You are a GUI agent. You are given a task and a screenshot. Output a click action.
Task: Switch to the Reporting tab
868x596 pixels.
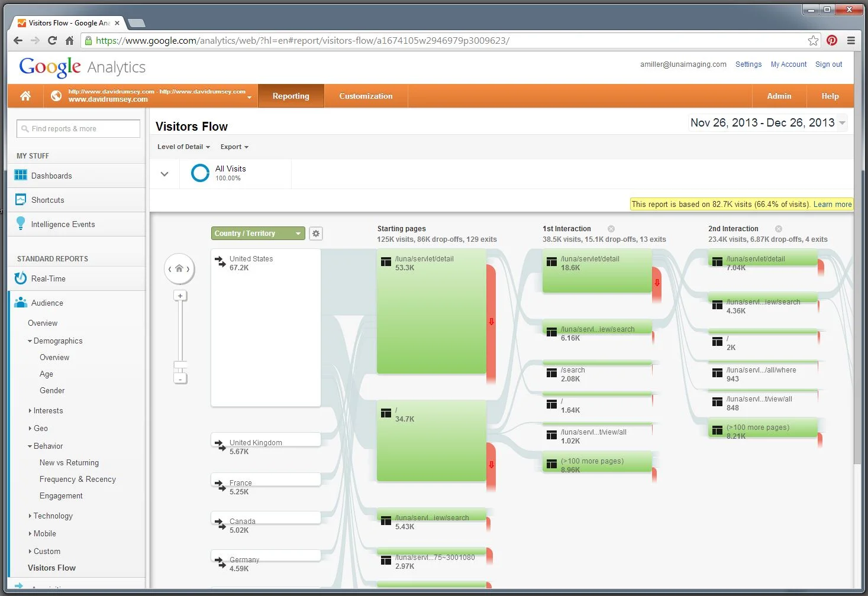(291, 96)
